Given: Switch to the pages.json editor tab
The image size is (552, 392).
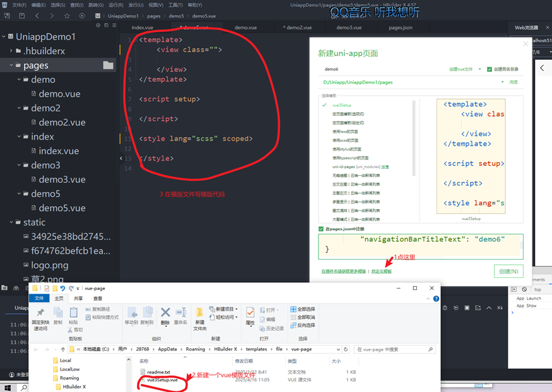Looking at the screenshot, I should pyautogui.click(x=401, y=28).
